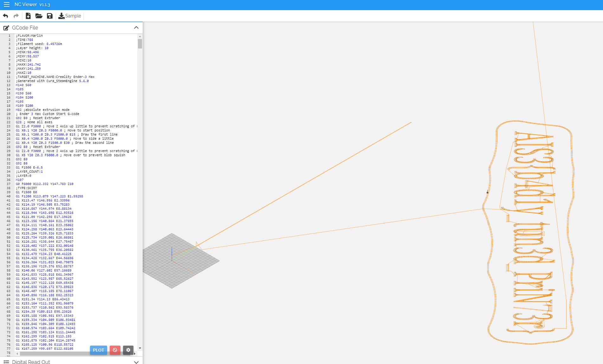The width and height of the screenshot is (603, 364).
Task: Click the Digital Read Out list icon
Action: (6, 362)
